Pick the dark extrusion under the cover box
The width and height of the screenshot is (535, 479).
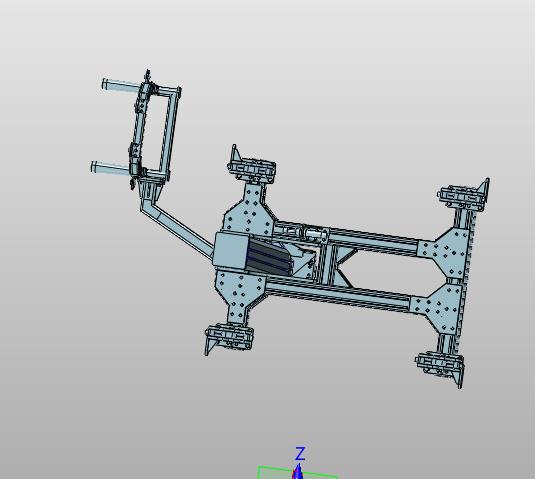point(270,258)
